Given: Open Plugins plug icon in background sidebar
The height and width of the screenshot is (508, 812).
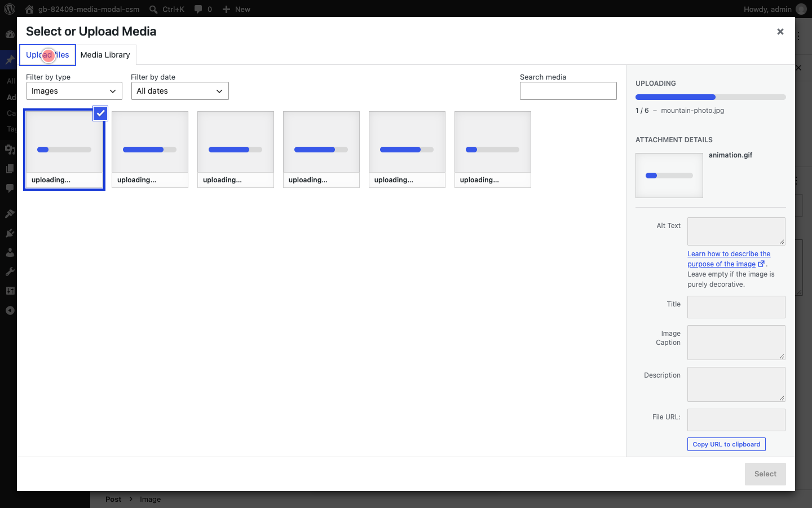Looking at the screenshot, I should click(x=10, y=233).
